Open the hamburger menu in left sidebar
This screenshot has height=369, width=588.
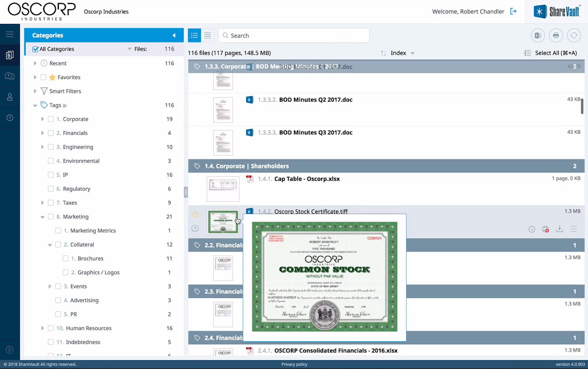pyautogui.click(x=10, y=34)
